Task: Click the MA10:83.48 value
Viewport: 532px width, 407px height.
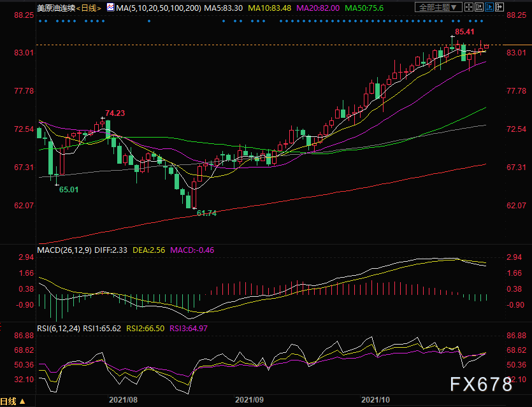Action: tap(270, 8)
